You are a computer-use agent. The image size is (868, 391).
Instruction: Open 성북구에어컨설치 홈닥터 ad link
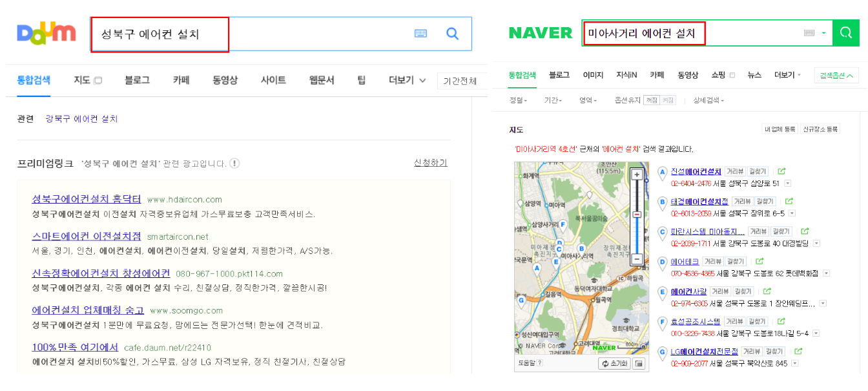(x=87, y=199)
